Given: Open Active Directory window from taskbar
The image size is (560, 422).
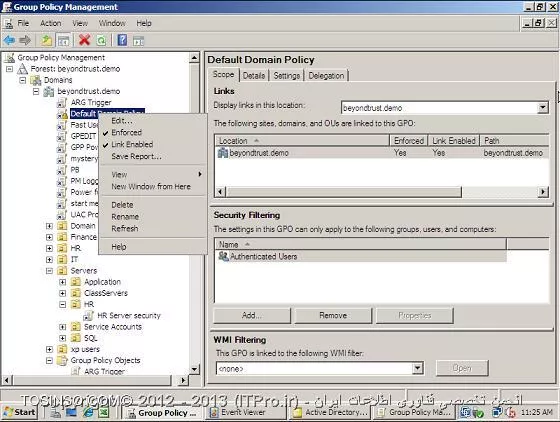Looking at the screenshot, I should pyautogui.click(x=331, y=412).
